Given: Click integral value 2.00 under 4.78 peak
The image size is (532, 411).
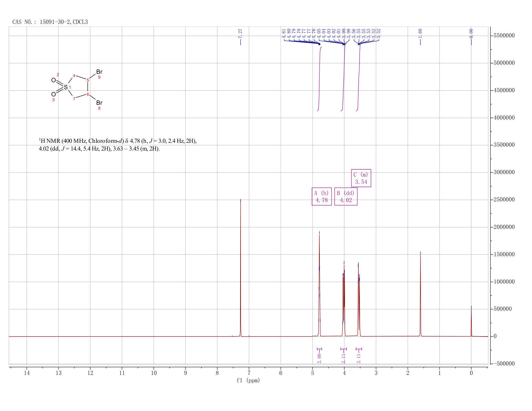Looking at the screenshot, I should point(319,358).
